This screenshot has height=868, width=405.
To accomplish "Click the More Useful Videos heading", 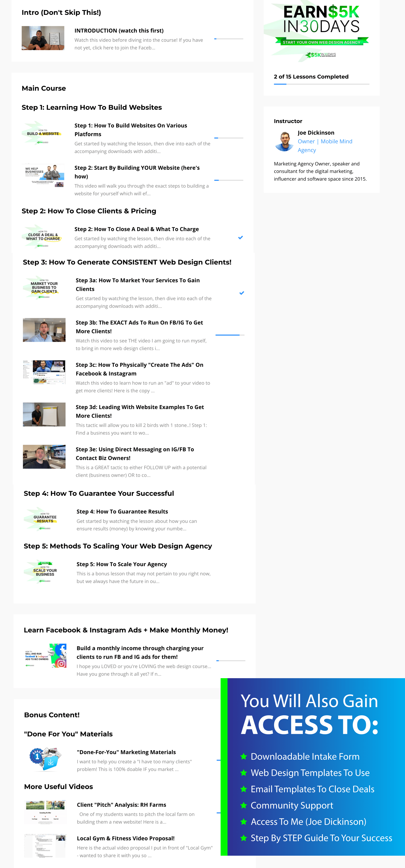I will [58, 787].
